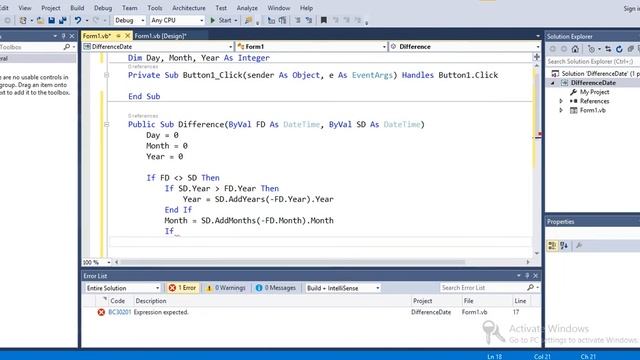
Task: Open the Build menu
Action: [x=77, y=8]
